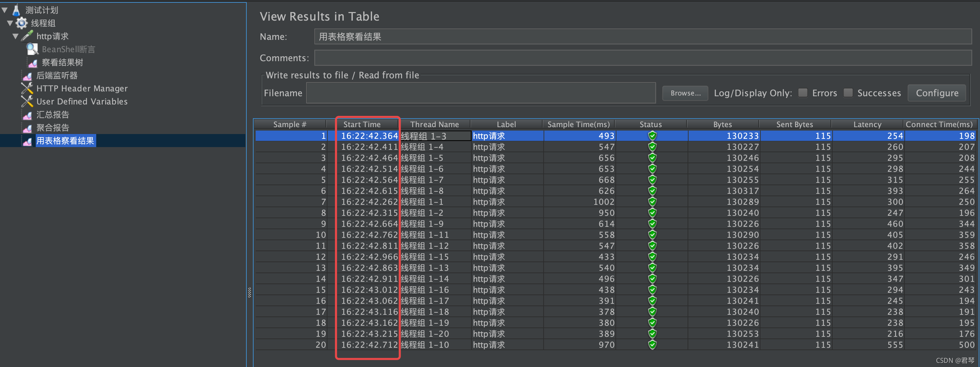Sort by Latency column header
Image resolution: width=980 pixels, height=367 pixels.
pyautogui.click(x=867, y=124)
